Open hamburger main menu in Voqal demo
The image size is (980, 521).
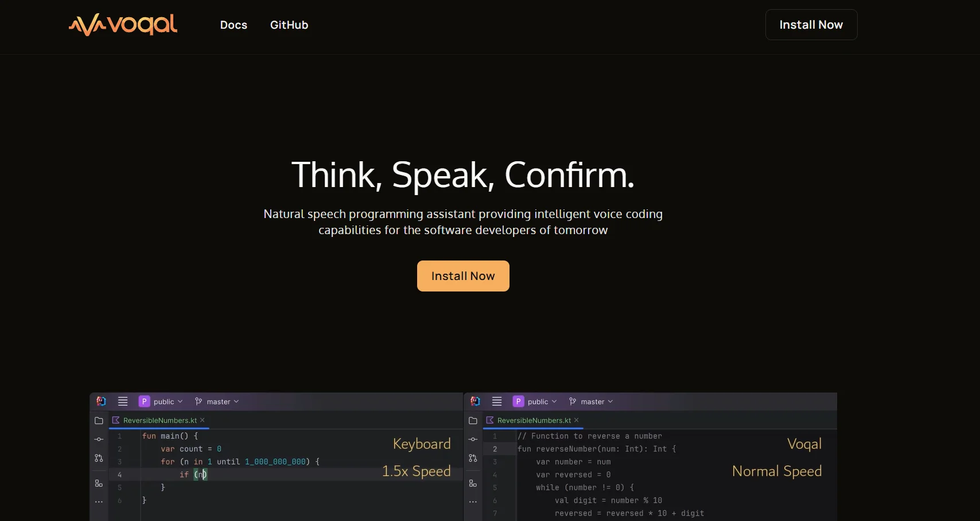pos(497,401)
